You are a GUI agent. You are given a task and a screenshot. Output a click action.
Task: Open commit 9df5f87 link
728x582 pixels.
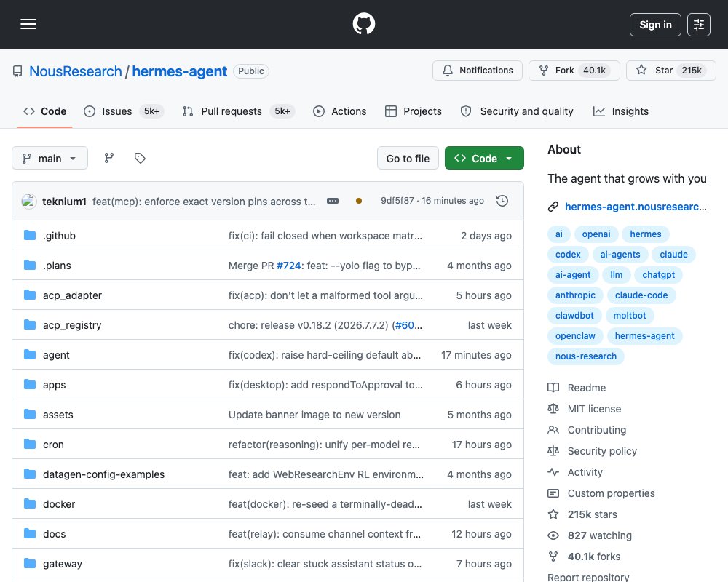(x=397, y=201)
